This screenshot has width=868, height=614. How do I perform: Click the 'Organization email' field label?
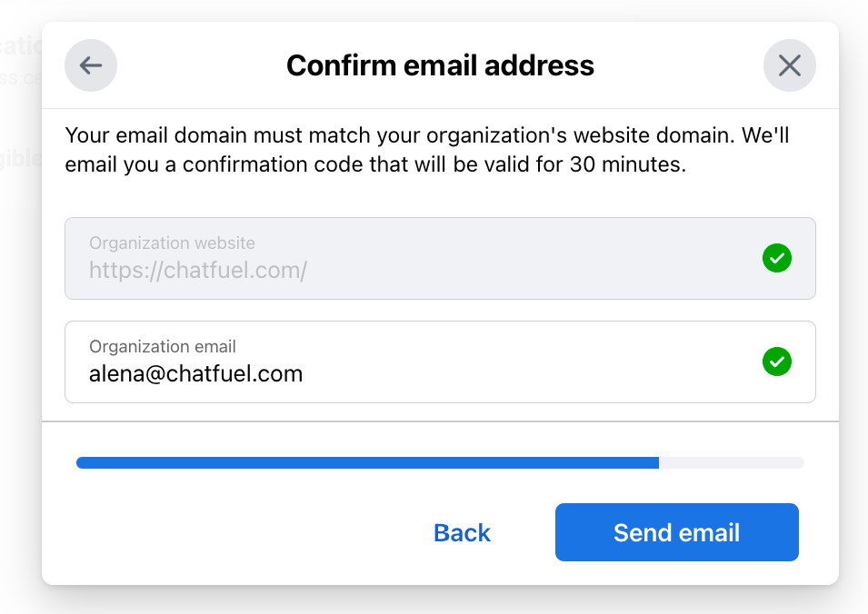163,346
